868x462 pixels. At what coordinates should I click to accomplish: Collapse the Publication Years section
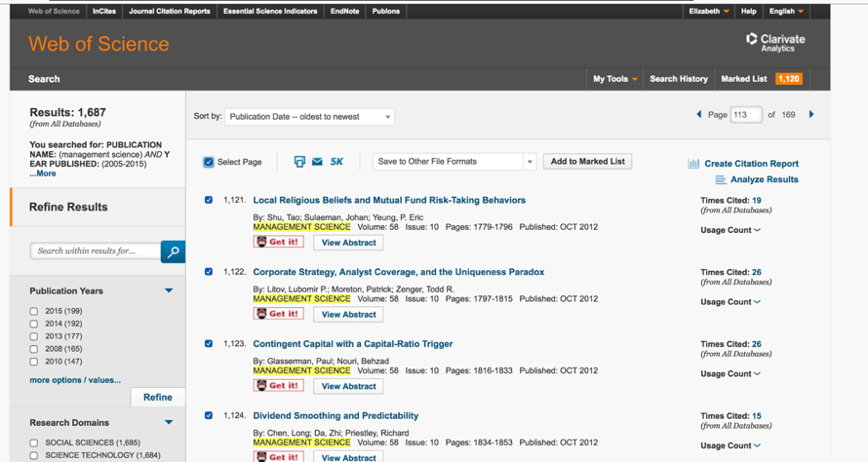169,290
